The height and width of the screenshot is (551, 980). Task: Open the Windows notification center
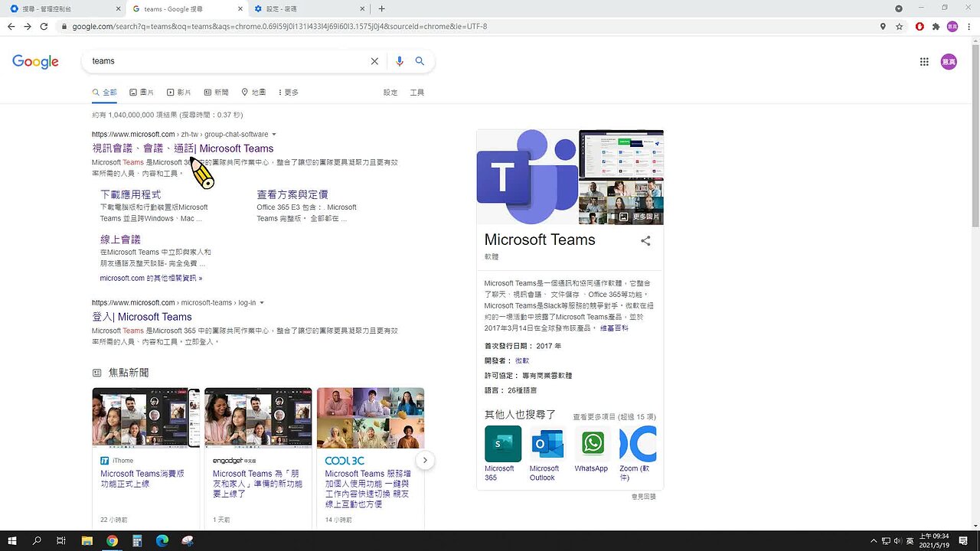[x=964, y=540]
